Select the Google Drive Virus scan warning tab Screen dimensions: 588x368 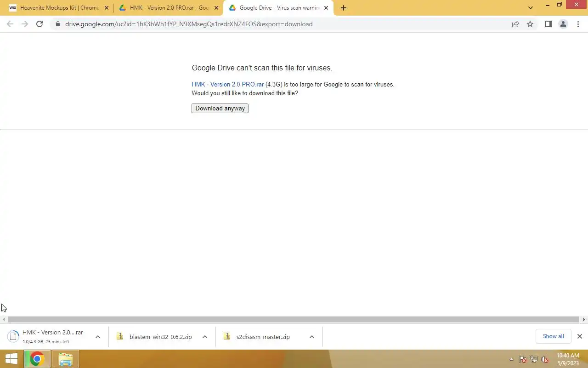coord(279,8)
